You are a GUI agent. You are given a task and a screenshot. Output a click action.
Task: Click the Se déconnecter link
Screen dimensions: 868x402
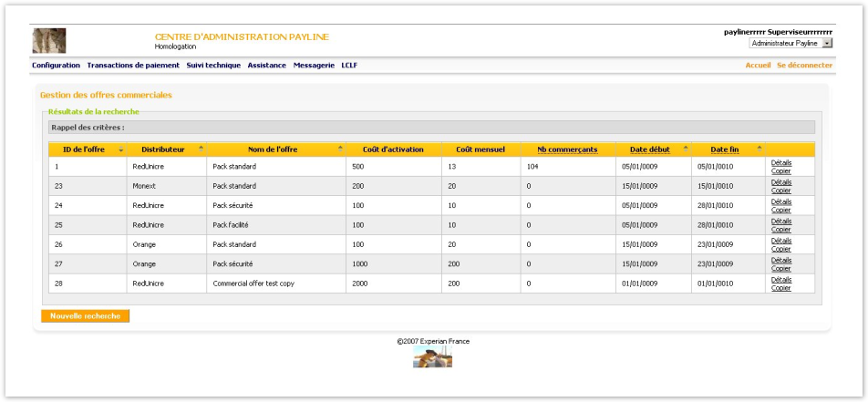805,66
